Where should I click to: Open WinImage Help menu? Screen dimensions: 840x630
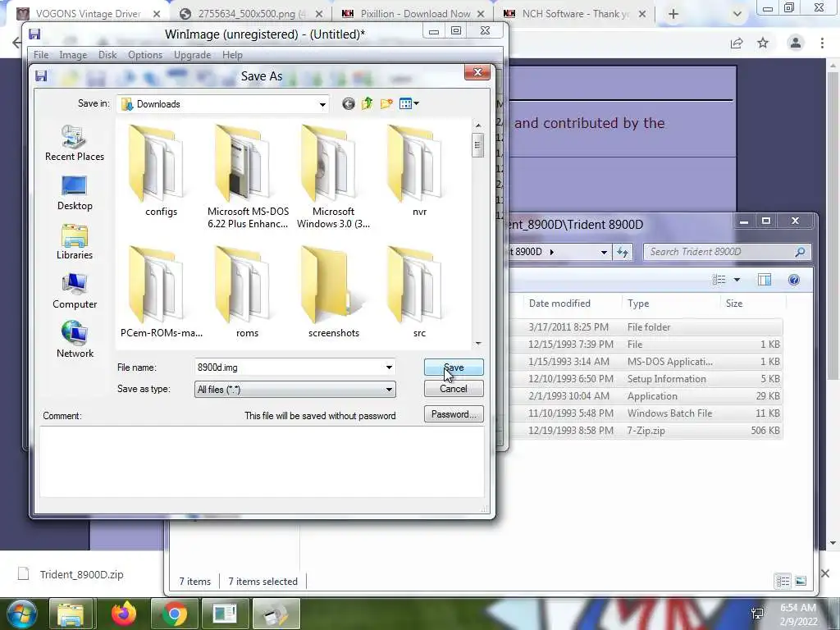[232, 55]
